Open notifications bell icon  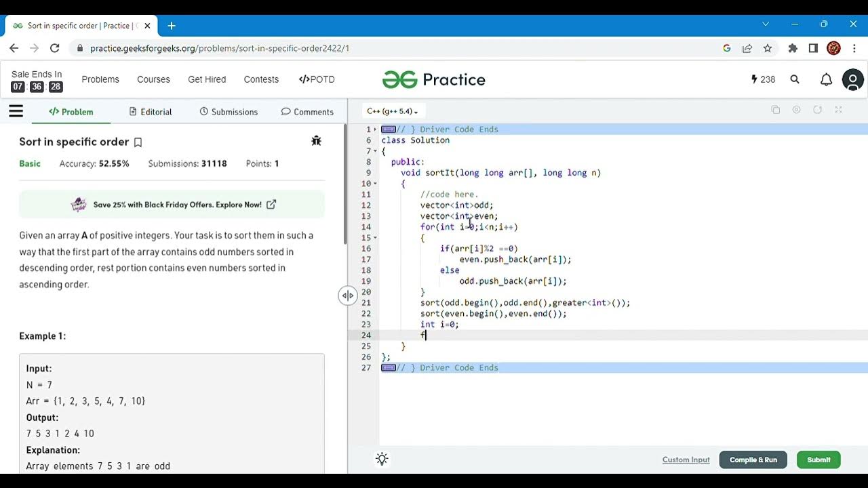click(826, 79)
